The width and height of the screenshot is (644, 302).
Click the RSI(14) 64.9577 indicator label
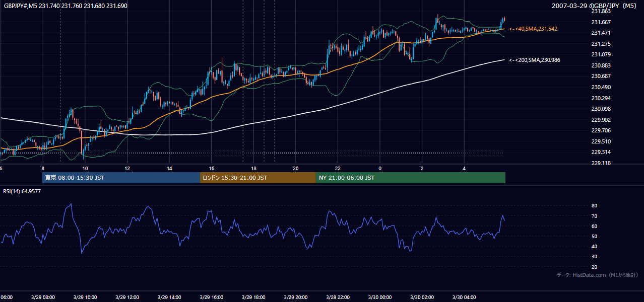(22, 191)
